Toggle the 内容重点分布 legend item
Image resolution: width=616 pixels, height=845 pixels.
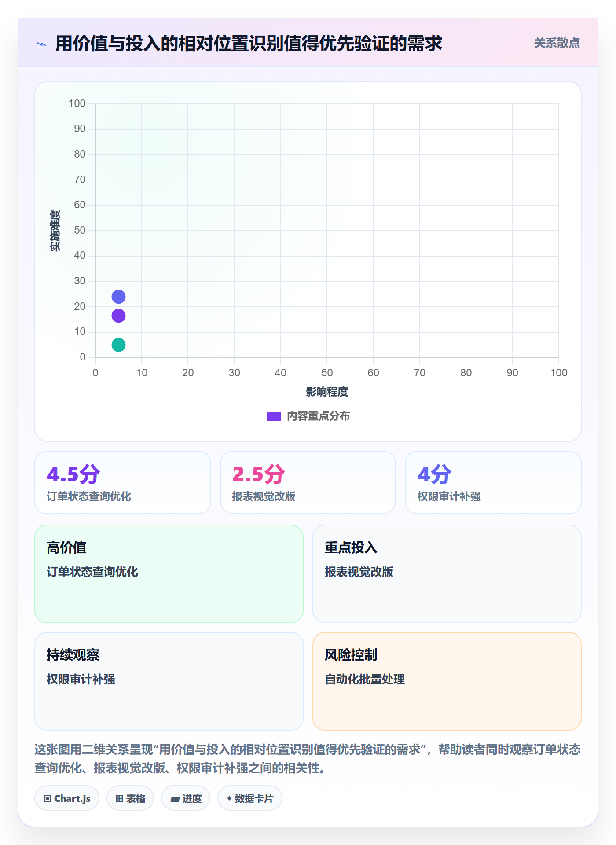pyautogui.click(x=308, y=416)
